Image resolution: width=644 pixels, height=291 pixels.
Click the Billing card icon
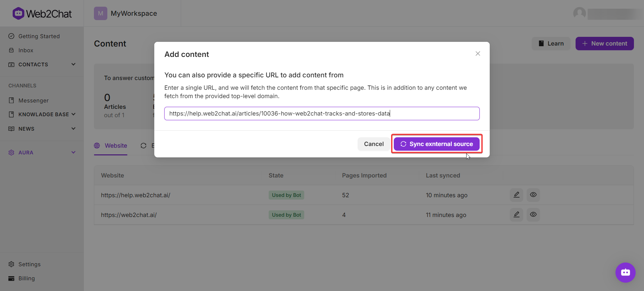pos(11,278)
